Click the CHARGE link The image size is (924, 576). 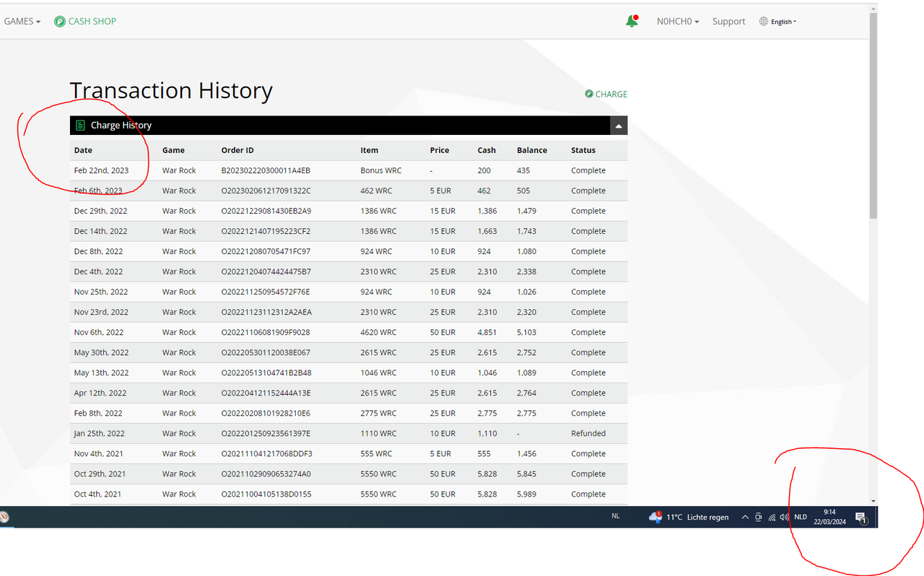tap(611, 94)
